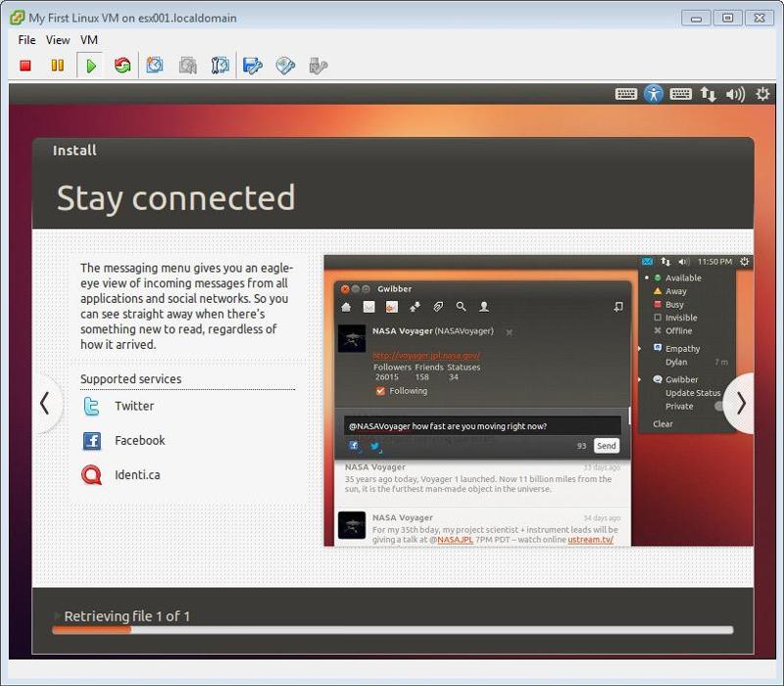Go to the previous installer slide
This screenshot has width=784, height=686.
tap(46, 403)
